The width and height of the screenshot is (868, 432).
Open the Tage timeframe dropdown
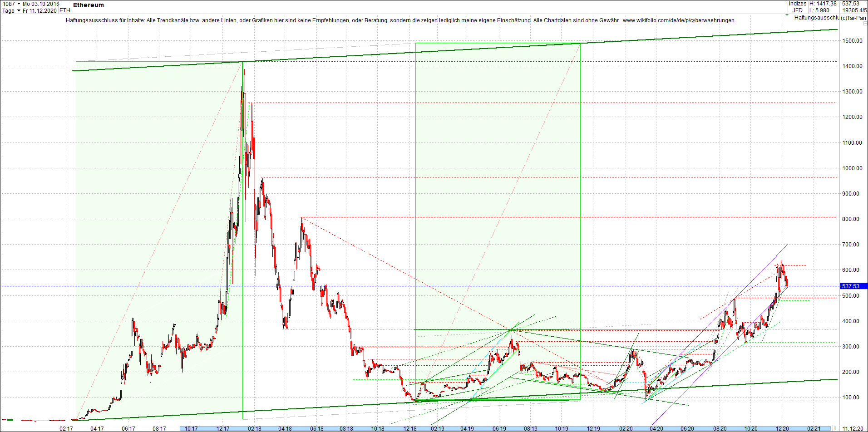point(19,10)
